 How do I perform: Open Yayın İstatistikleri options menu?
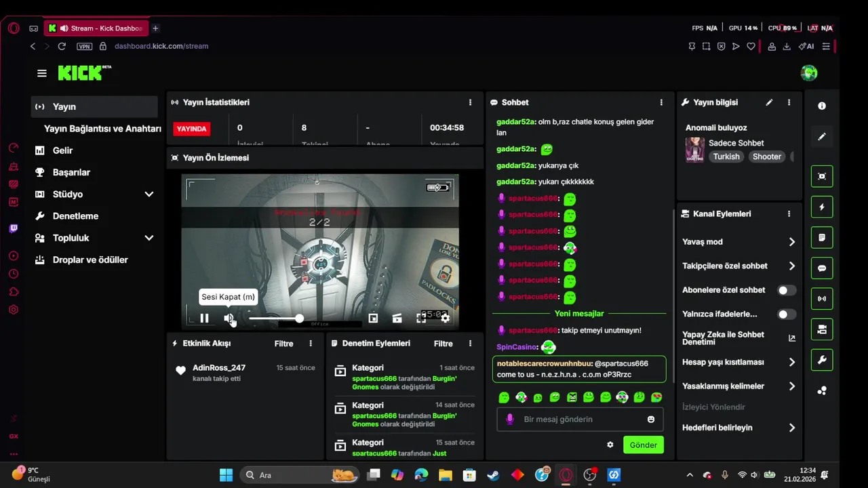470,102
